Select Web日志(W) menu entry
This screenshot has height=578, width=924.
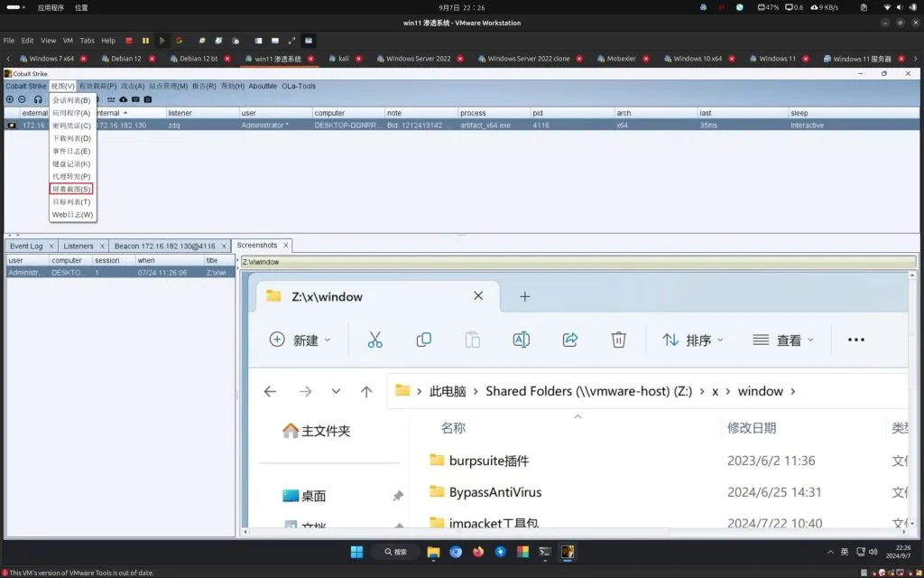coord(72,215)
